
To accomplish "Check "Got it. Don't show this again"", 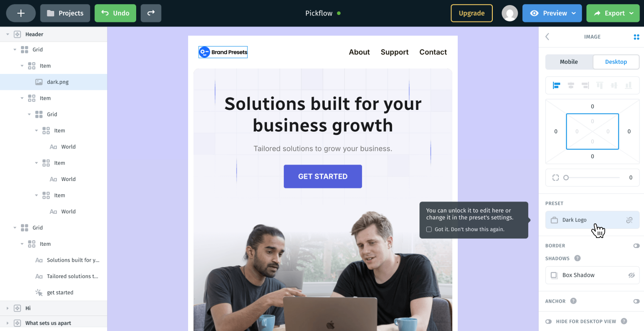I will pos(429,229).
